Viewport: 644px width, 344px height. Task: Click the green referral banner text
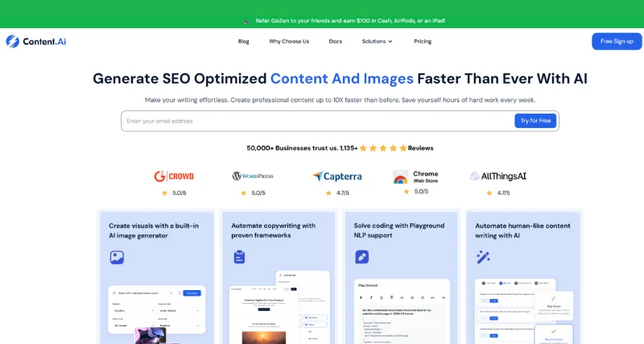click(350, 21)
